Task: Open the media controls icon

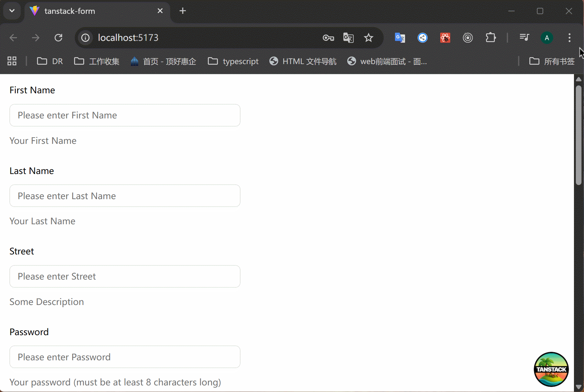Action: pyautogui.click(x=524, y=38)
